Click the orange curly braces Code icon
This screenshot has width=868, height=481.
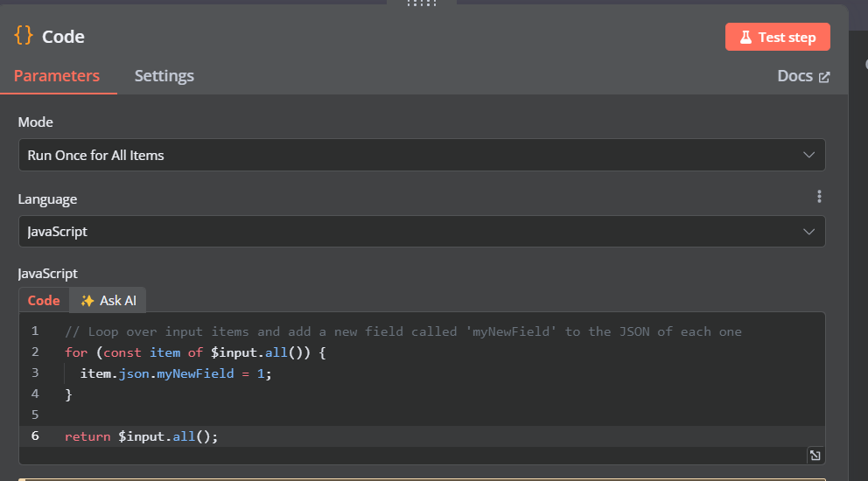[x=24, y=36]
